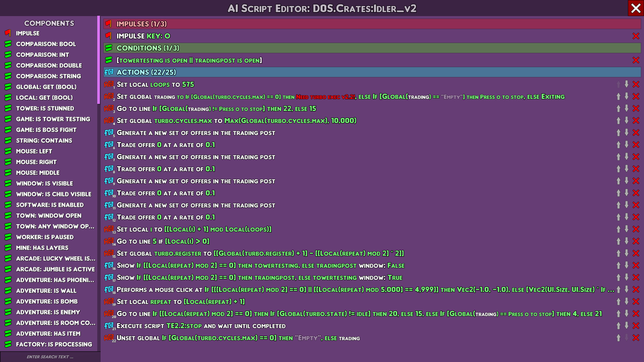Add the Comparison: Bool component

46,44
